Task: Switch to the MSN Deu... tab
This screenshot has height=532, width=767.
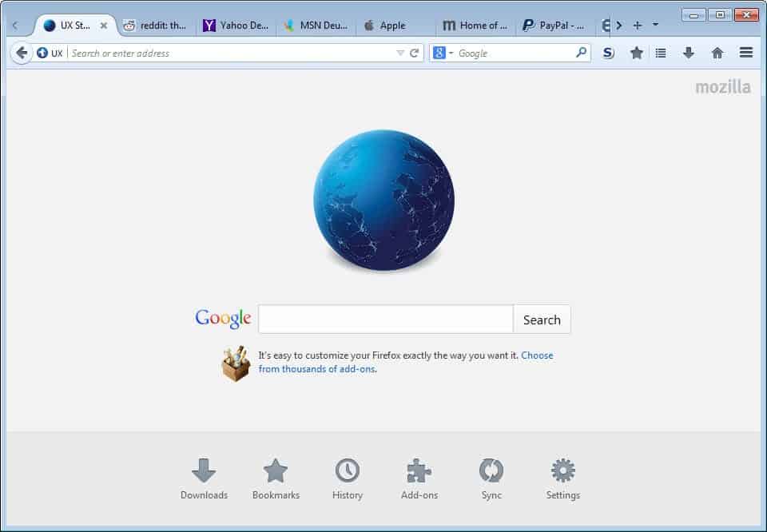Action: pos(316,26)
